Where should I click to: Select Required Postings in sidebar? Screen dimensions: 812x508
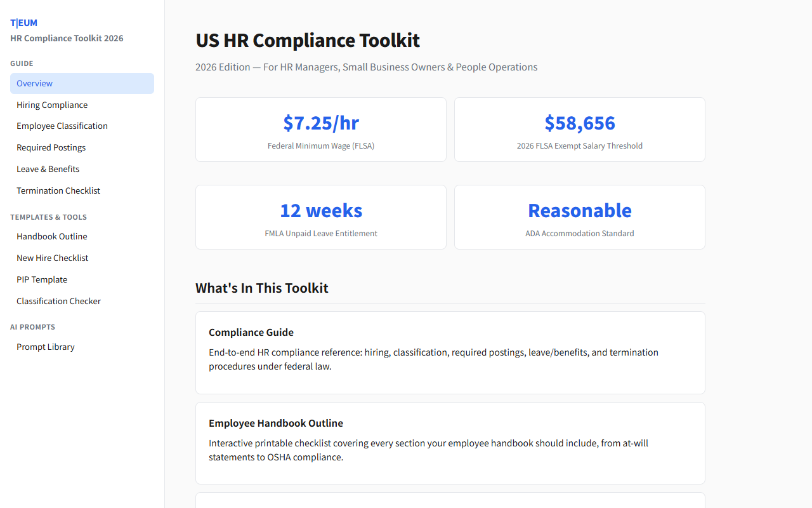pyautogui.click(x=51, y=147)
